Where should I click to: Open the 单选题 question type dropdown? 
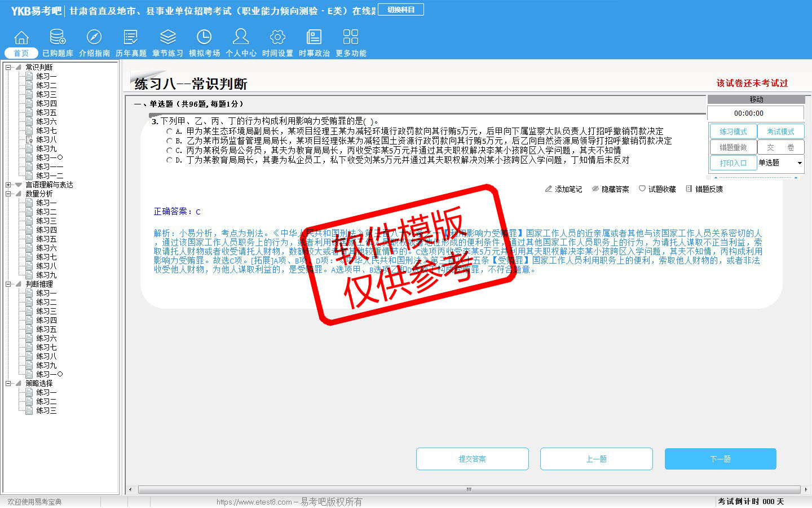pos(799,163)
